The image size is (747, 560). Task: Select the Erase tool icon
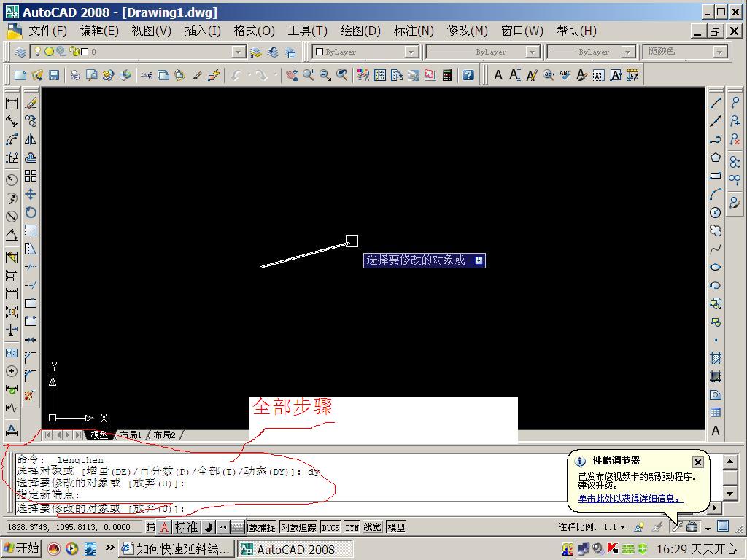coord(31,103)
